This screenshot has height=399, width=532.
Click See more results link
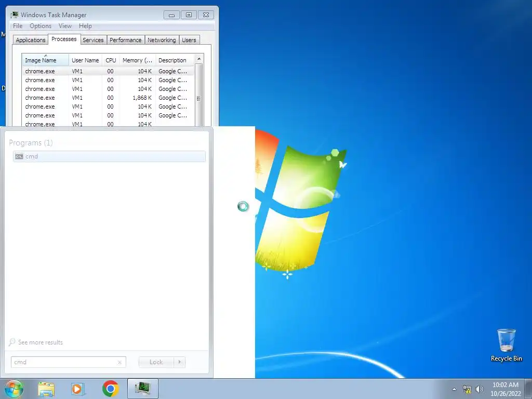tap(41, 342)
